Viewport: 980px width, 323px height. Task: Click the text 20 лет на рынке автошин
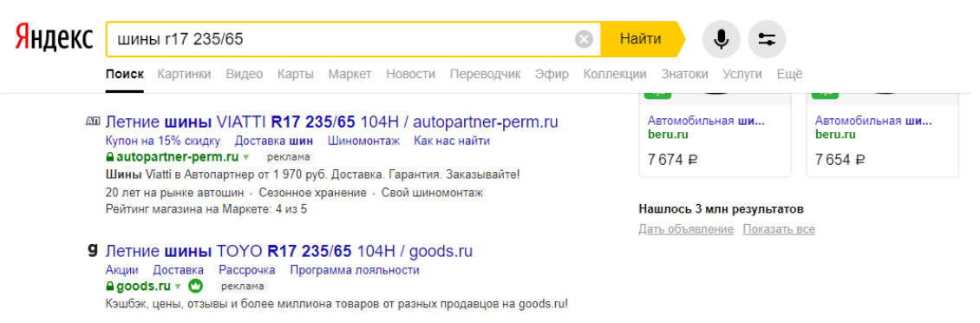point(175,193)
